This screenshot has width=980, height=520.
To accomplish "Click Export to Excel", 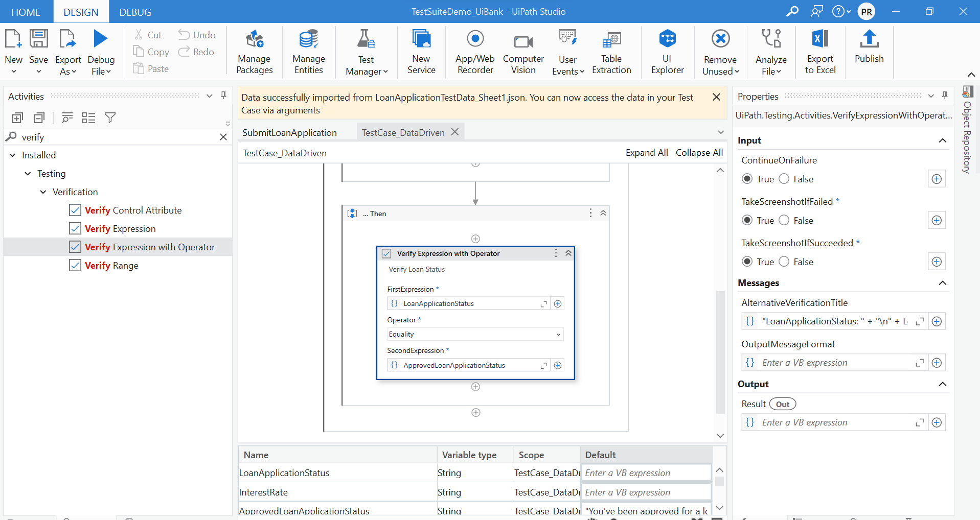I will [x=820, y=52].
